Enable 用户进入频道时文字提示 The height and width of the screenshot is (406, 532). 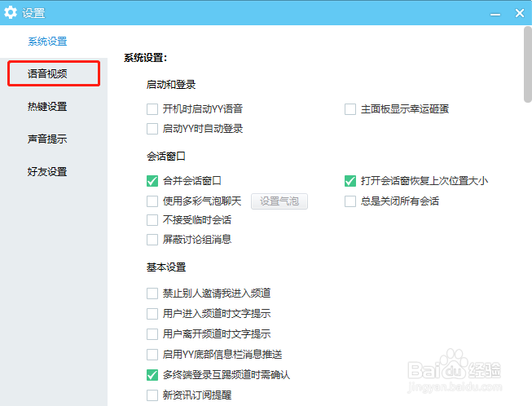point(152,314)
